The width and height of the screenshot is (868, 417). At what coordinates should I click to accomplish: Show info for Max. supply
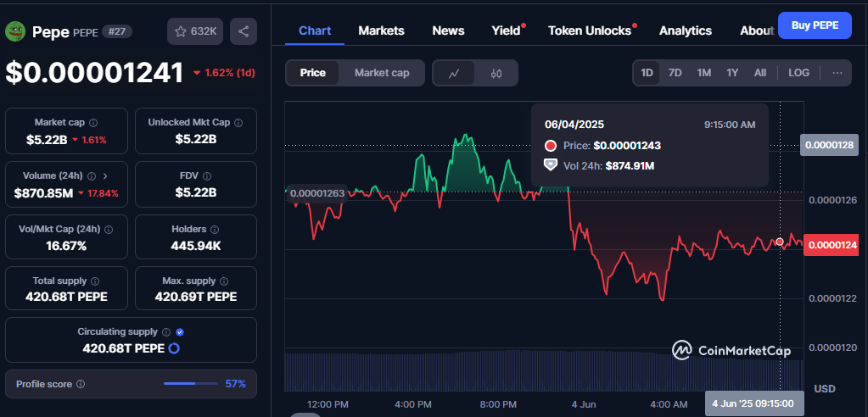pyautogui.click(x=224, y=281)
